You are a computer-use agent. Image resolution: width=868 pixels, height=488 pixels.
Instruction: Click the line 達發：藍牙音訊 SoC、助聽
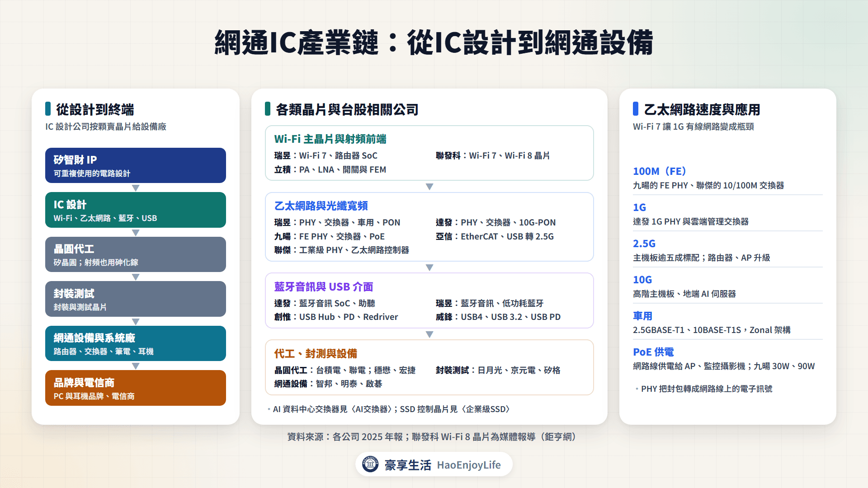click(325, 304)
